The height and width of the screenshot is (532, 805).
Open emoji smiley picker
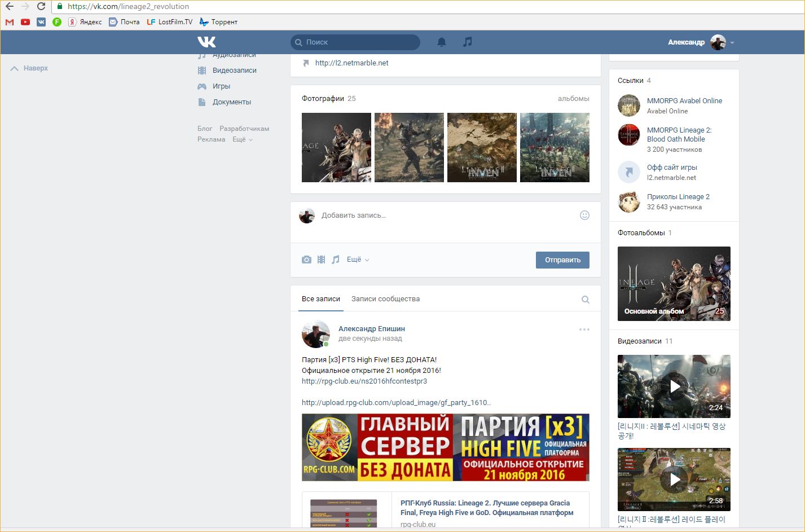pos(584,215)
